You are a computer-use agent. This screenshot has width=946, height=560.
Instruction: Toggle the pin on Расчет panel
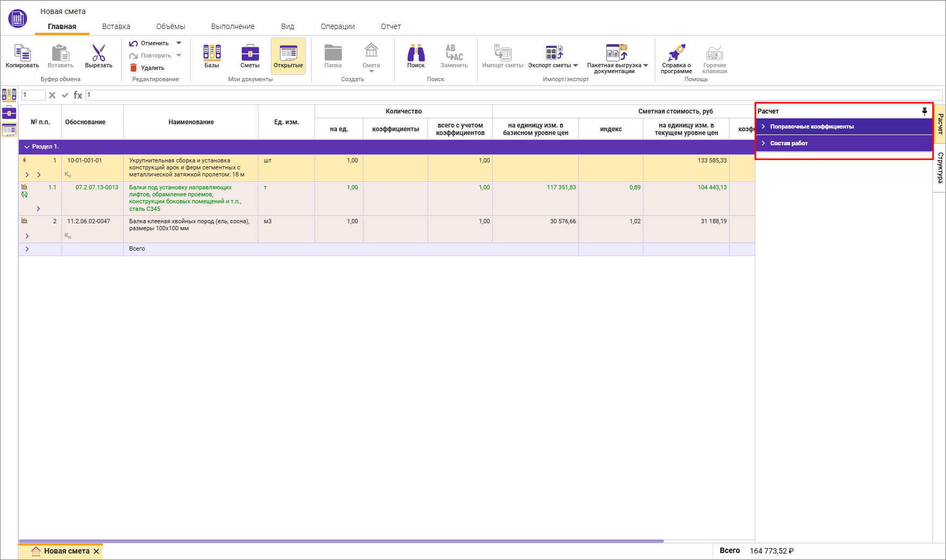(x=924, y=111)
